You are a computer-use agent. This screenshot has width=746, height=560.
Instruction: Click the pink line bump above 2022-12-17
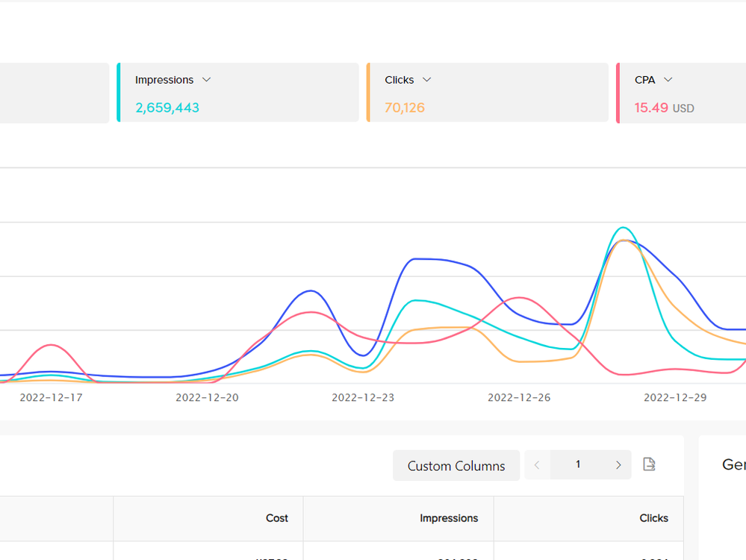[50, 345]
